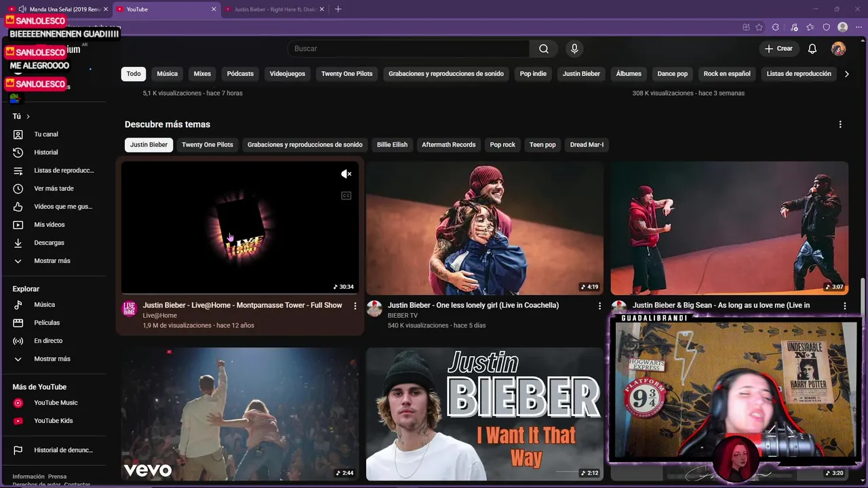Open Edge media control icon
The height and width of the screenshot is (488, 868).
tap(795, 27)
